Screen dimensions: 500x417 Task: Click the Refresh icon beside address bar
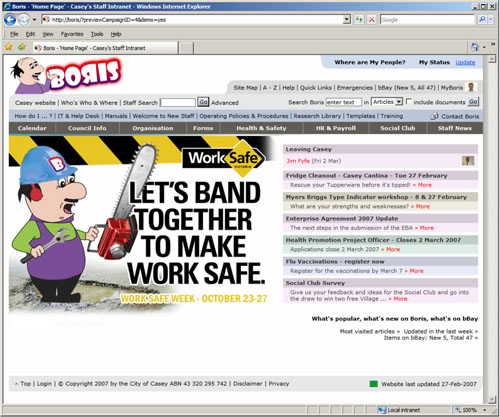[x=359, y=20]
